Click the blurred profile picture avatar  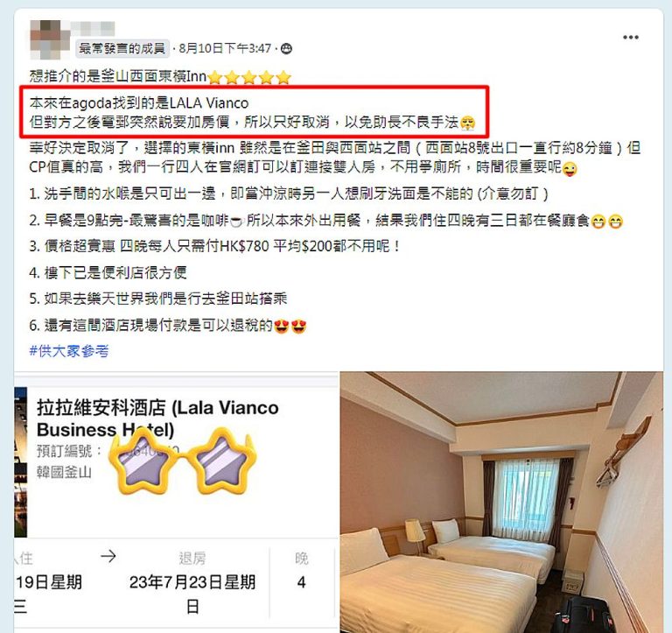[49, 40]
